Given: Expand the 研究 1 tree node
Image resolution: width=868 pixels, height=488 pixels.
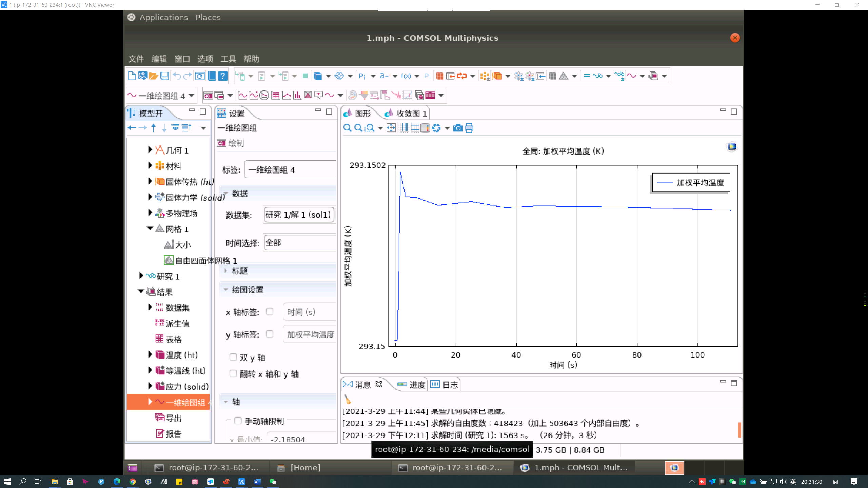Looking at the screenshot, I should [x=141, y=276].
